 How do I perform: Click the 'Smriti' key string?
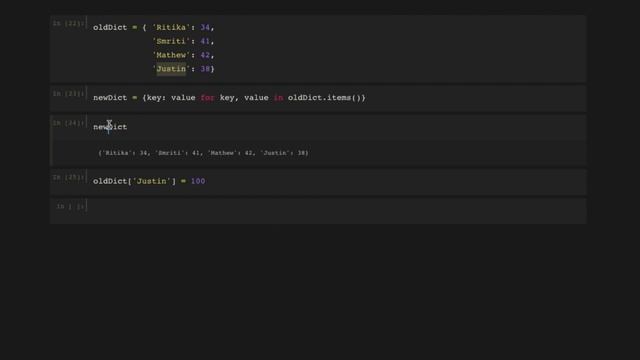171,41
